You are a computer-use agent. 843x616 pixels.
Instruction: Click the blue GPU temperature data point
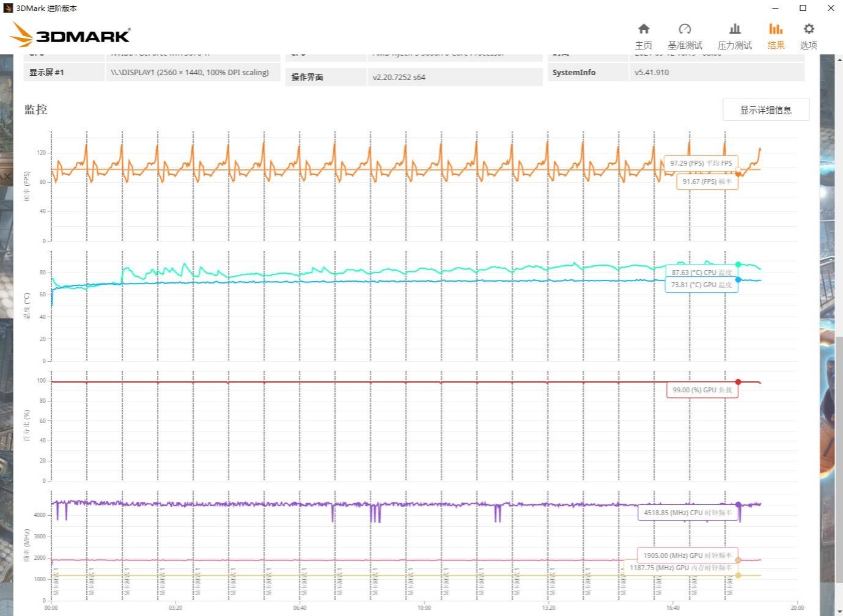click(738, 280)
